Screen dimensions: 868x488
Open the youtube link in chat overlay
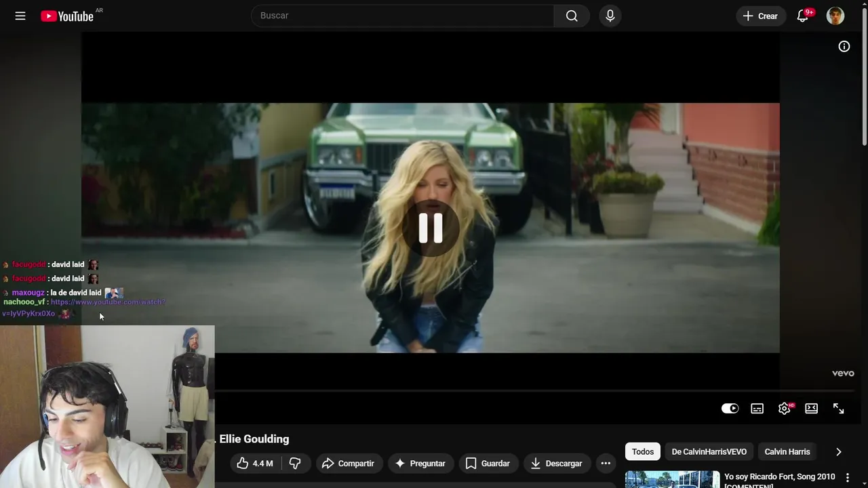[85, 308]
